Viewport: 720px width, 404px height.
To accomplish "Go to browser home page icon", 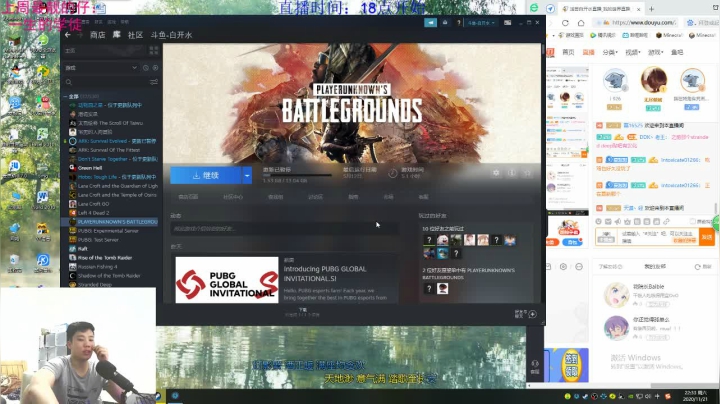I will coord(581,23).
